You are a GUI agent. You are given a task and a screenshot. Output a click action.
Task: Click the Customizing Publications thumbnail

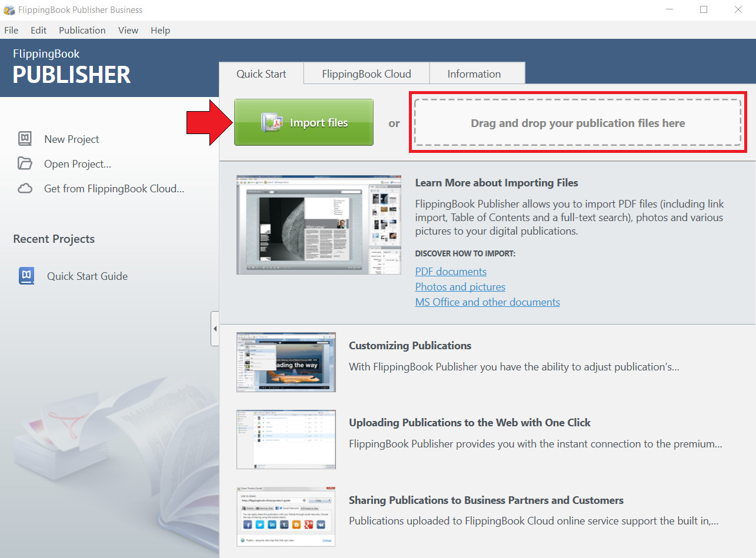[x=286, y=362]
